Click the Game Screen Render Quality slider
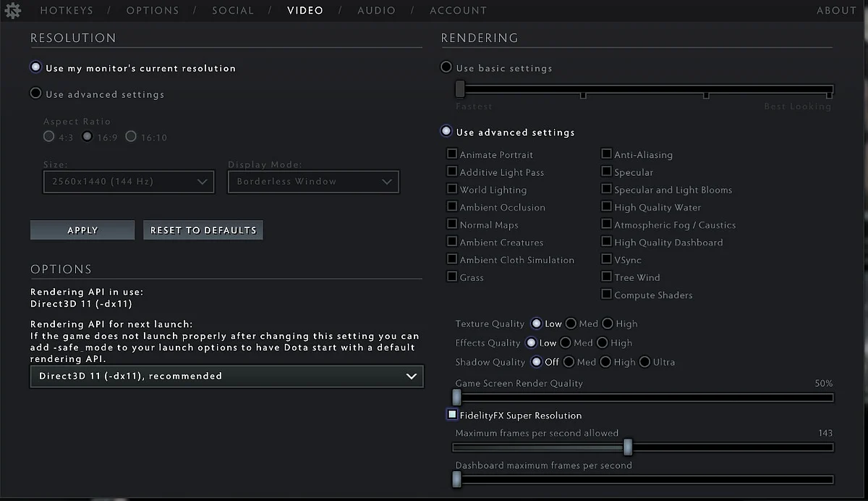Viewport: 868px width, 501px height. [644, 397]
